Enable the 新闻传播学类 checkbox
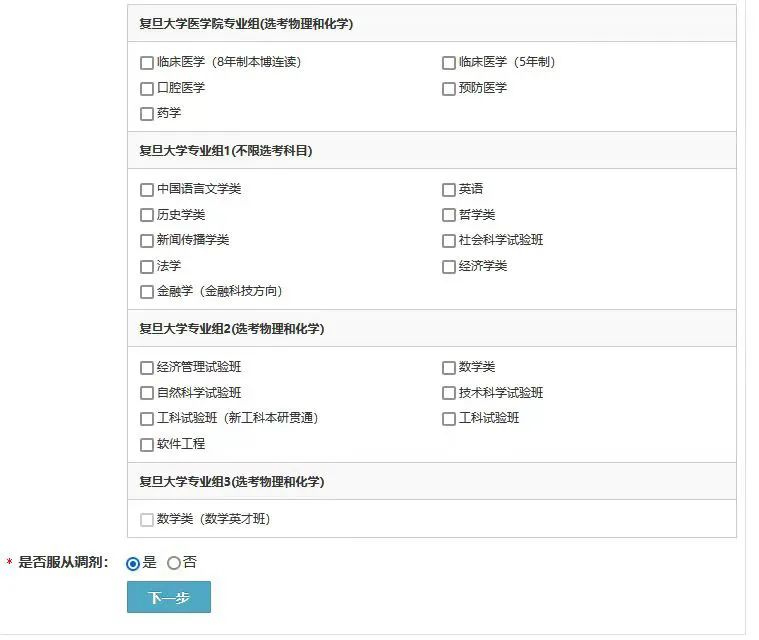 tap(147, 241)
